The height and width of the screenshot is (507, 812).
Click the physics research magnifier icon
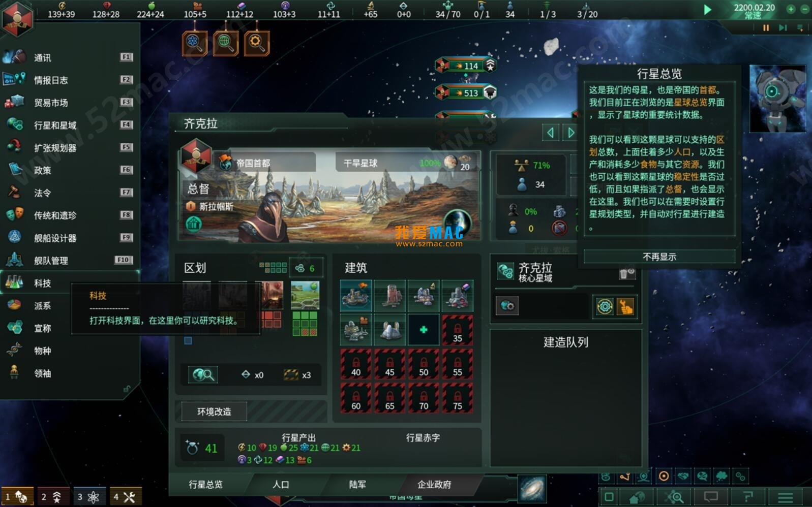(194, 43)
